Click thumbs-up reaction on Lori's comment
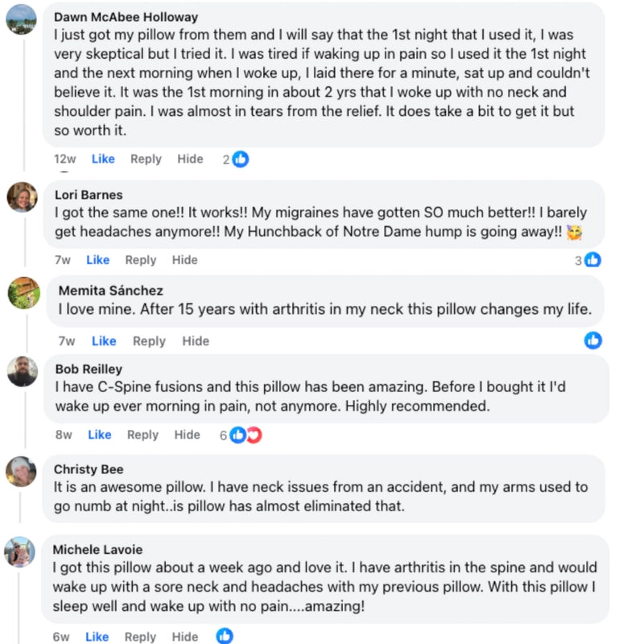The image size is (644, 644). (592, 260)
